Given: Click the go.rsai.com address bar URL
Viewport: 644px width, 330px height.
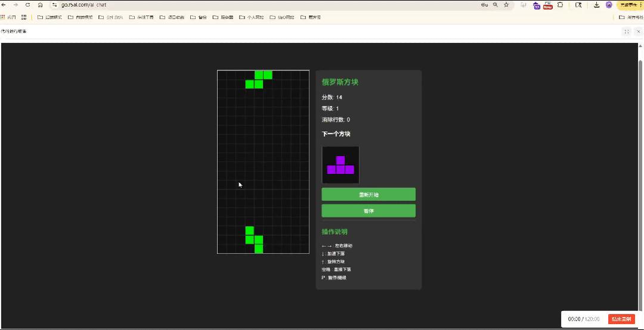Looking at the screenshot, I should 84,5.
